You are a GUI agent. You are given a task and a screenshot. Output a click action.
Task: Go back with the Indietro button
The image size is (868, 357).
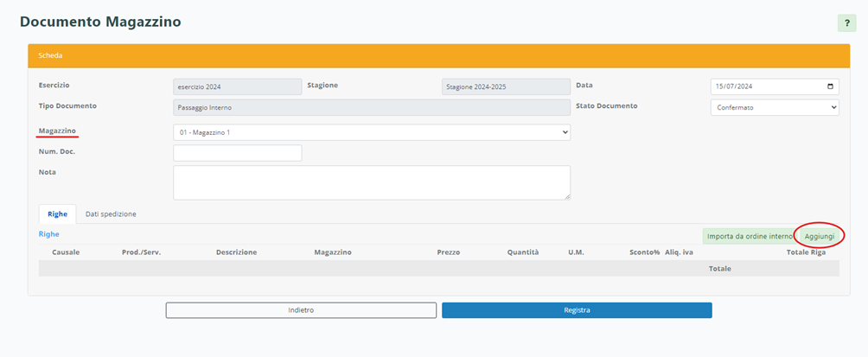point(301,310)
